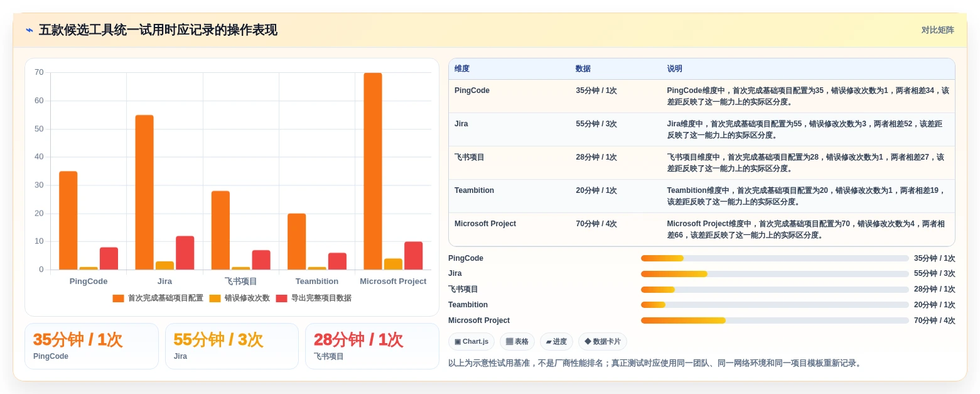Click the lightning icon beside the title
980x394 pixels.
30,30
